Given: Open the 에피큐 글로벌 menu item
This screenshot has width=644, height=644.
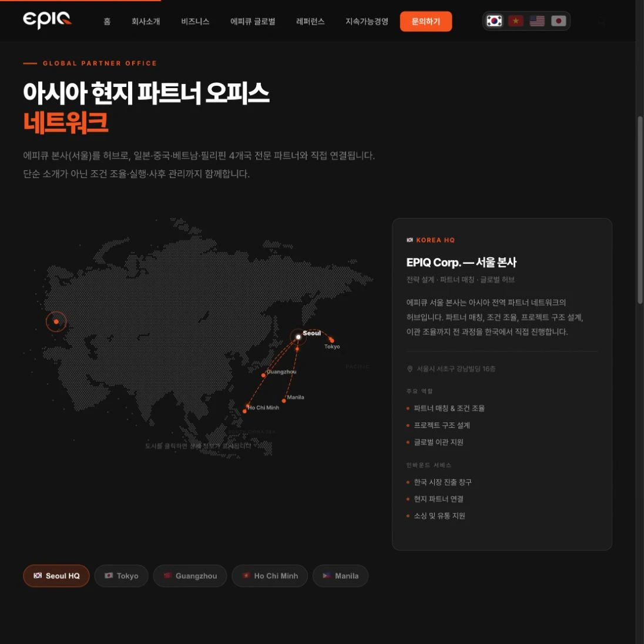Looking at the screenshot, I should pyautogui.click(x=253, y=21).
